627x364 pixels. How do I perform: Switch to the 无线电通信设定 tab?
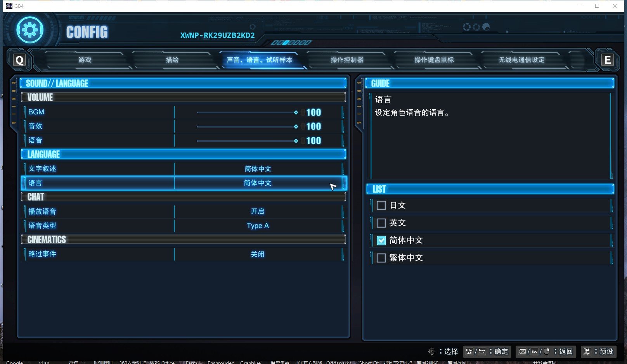(x=521, y=60)
